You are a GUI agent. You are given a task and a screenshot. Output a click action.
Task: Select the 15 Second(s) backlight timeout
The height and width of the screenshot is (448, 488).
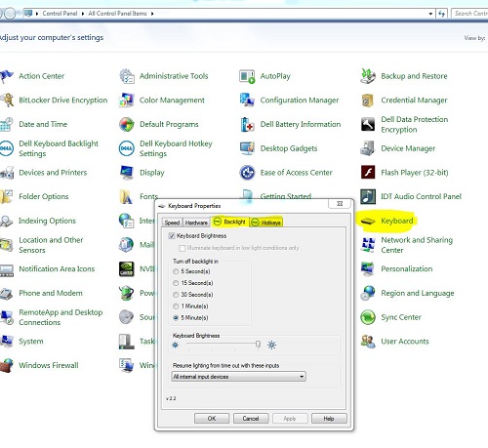pyautogui.click(x=176, y=283)
